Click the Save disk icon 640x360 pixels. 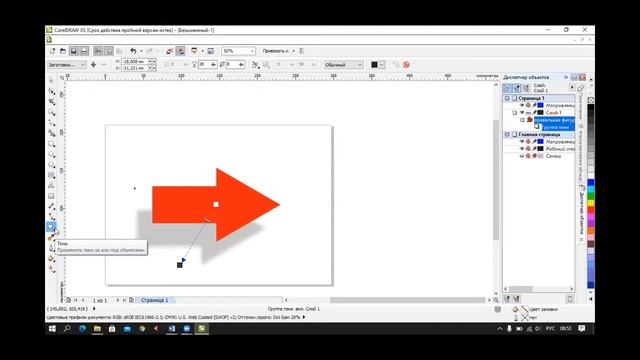[x=73, y=51]
